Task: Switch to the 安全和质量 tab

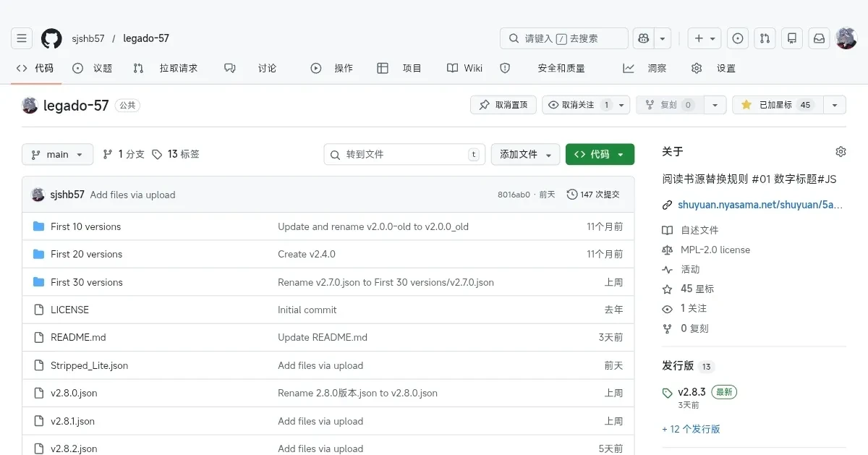Action: [x=542, y=68]
